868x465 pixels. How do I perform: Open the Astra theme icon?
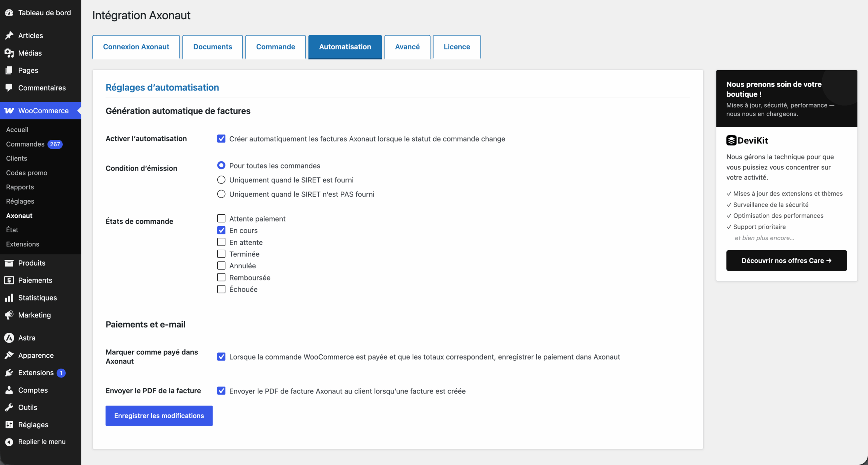click(x=9, y=338)
